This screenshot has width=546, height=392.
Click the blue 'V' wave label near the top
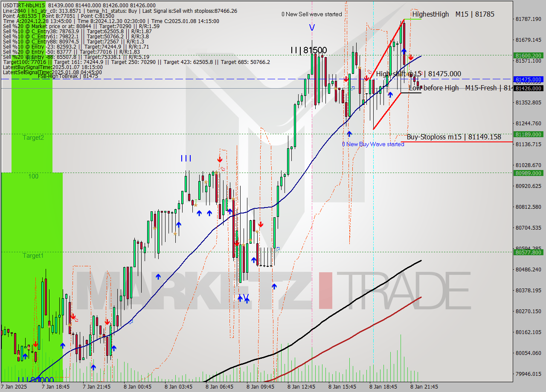pos(312,28)
